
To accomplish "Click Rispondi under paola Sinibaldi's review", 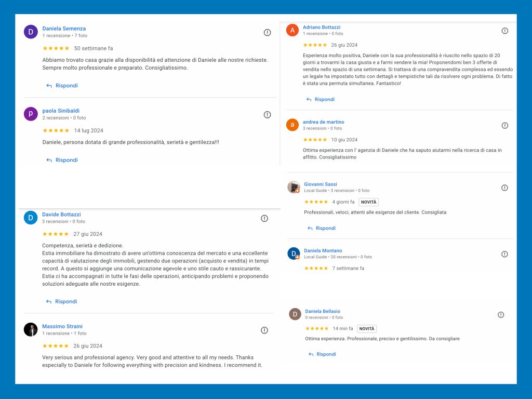I will click(x=62, y=160).
